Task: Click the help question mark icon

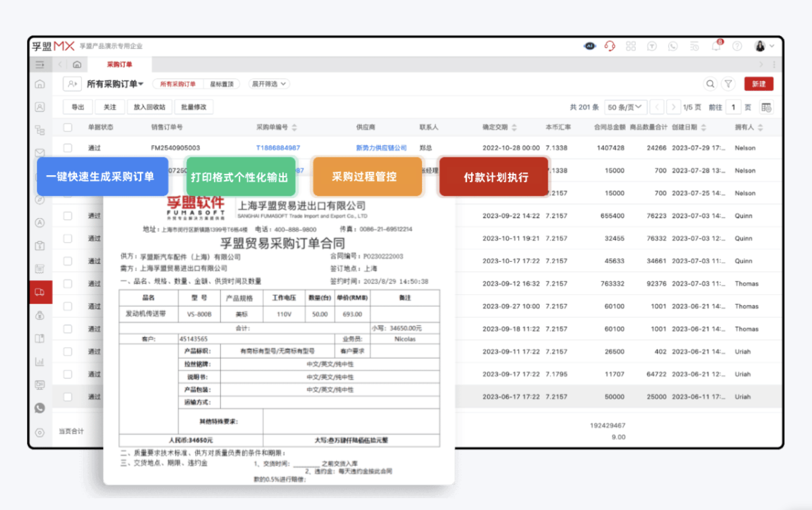Action: (737, 46)
